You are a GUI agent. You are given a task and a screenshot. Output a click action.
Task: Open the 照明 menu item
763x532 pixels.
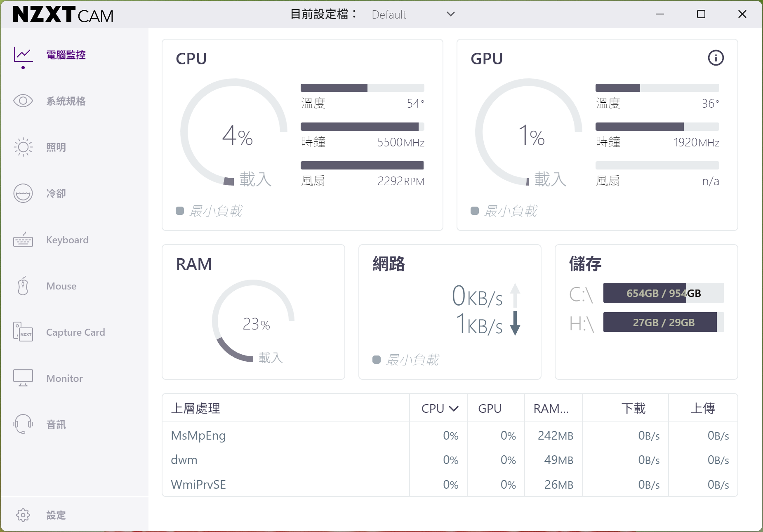tap(56, 147)
